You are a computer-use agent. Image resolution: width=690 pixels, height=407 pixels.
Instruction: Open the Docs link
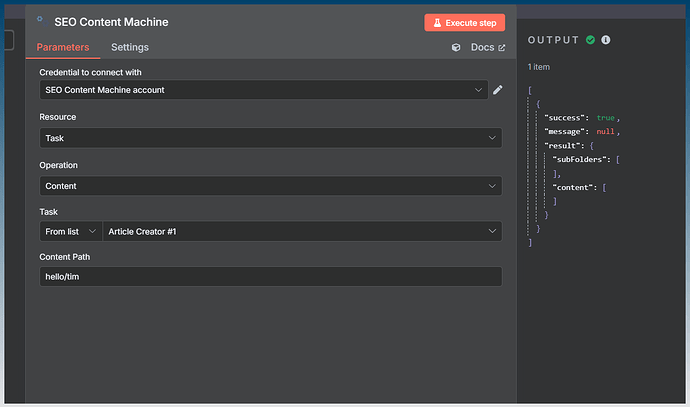(488, 47)
